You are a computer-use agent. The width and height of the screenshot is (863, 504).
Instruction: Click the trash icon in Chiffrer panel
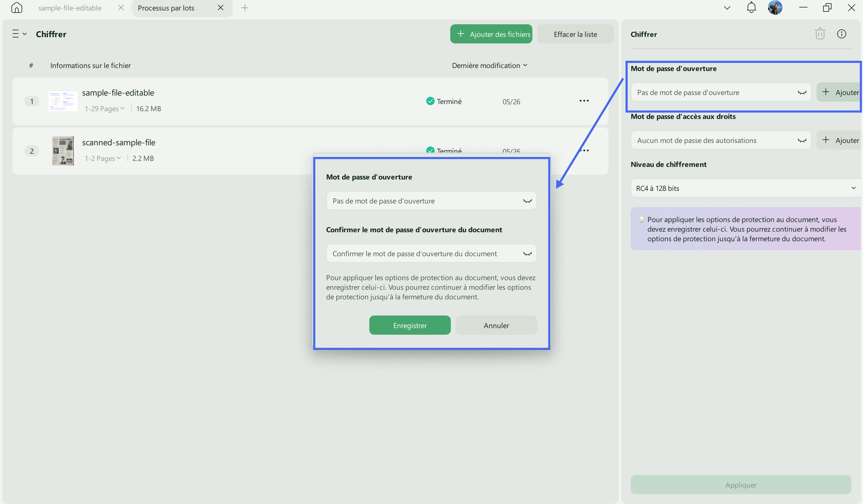pos(820,34)
